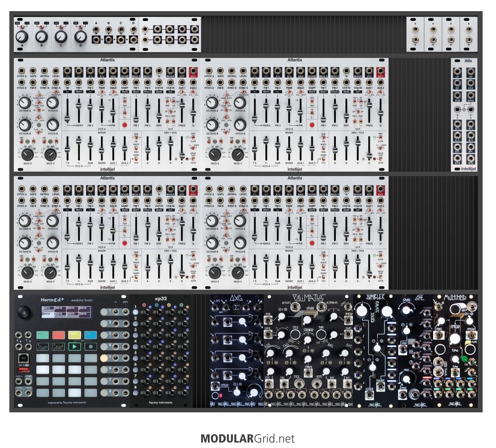
Task: Click the xp32 row 4 button
Action: 136,347
